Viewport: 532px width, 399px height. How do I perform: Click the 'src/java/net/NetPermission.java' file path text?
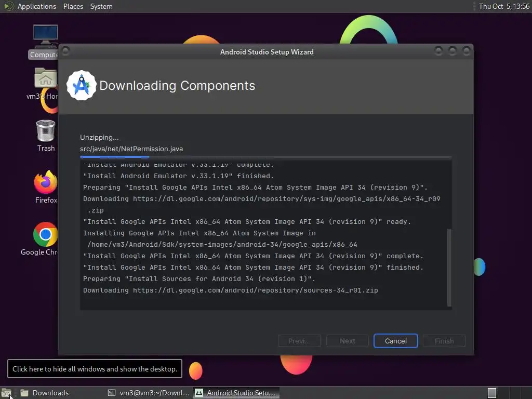tap(131, 149)
